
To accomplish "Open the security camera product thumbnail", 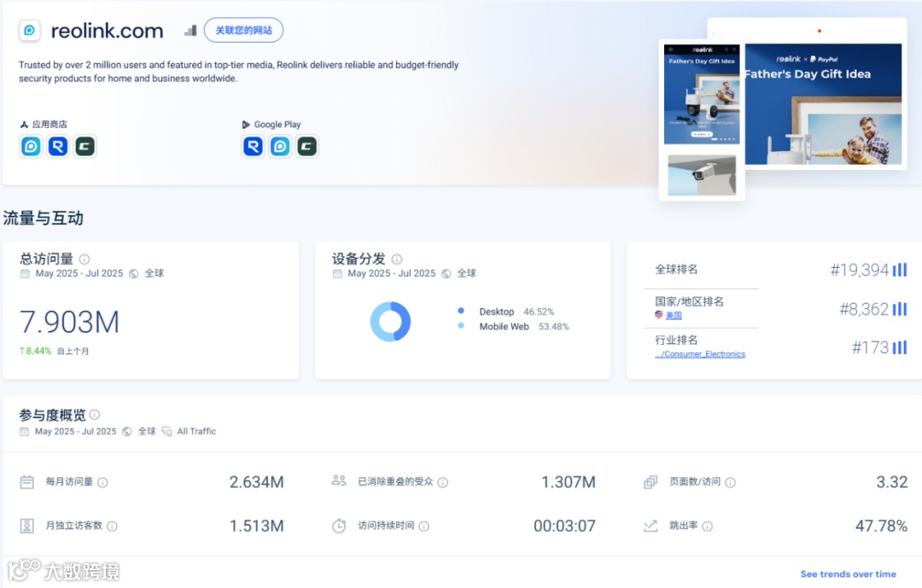I will [x=702, y=175].
